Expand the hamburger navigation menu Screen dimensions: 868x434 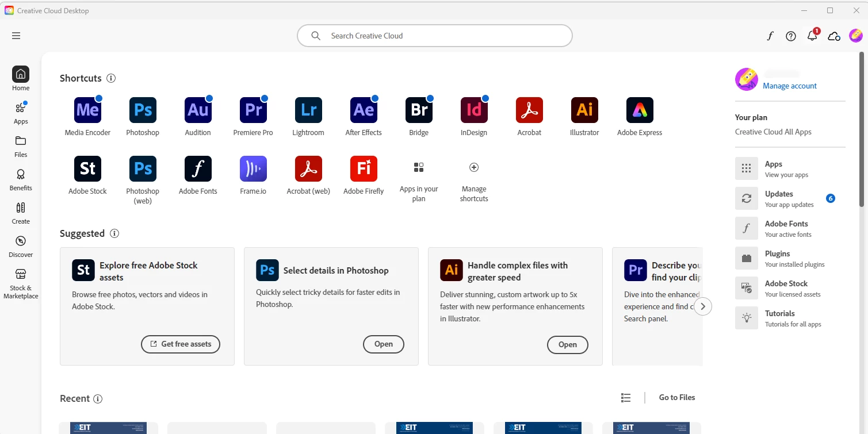click(16, 36)
